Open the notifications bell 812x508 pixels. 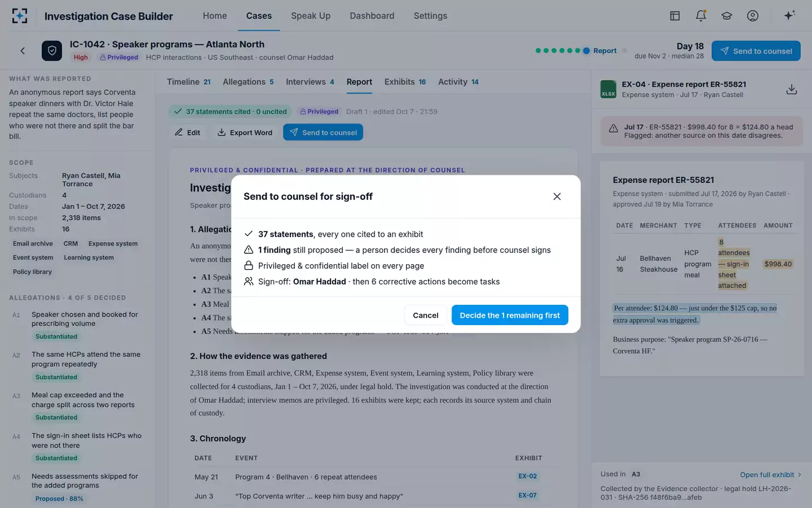point(701,16)
